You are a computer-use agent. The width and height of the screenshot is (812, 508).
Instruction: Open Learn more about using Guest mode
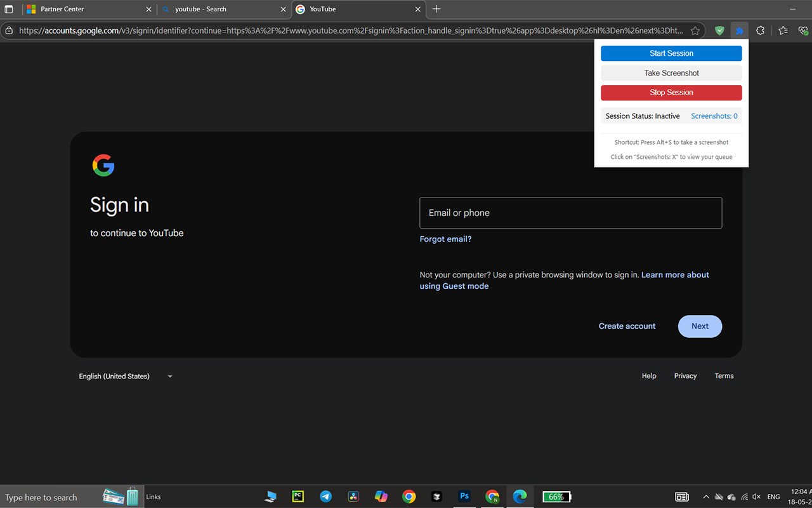(x=564, y=281)
